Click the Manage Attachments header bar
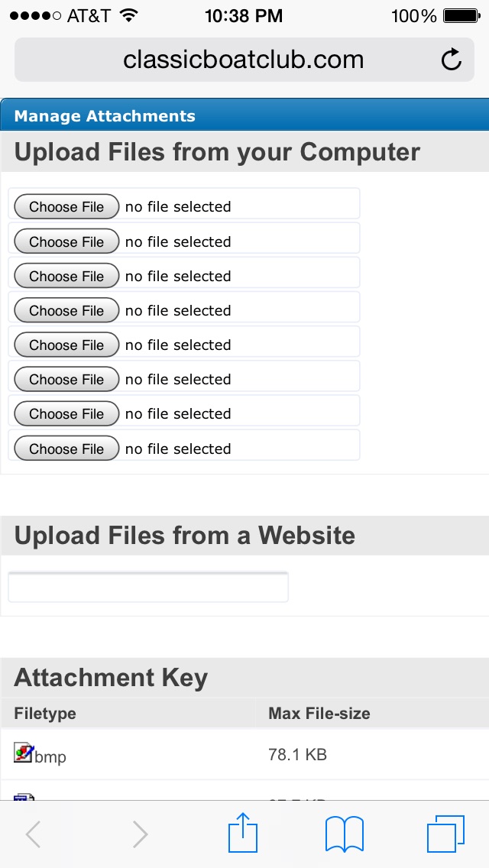This screenshot has width=489, height=868. pos(244,116)
